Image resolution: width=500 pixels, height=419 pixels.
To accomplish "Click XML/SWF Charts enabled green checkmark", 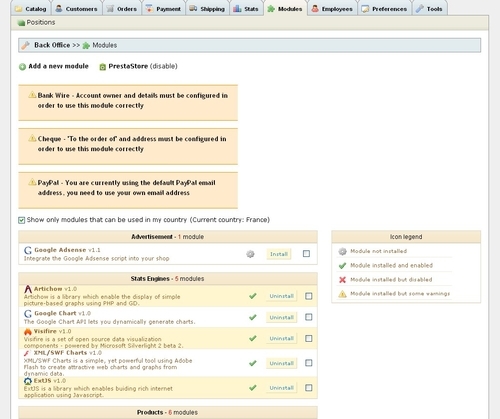I will [x=253, y=363].
